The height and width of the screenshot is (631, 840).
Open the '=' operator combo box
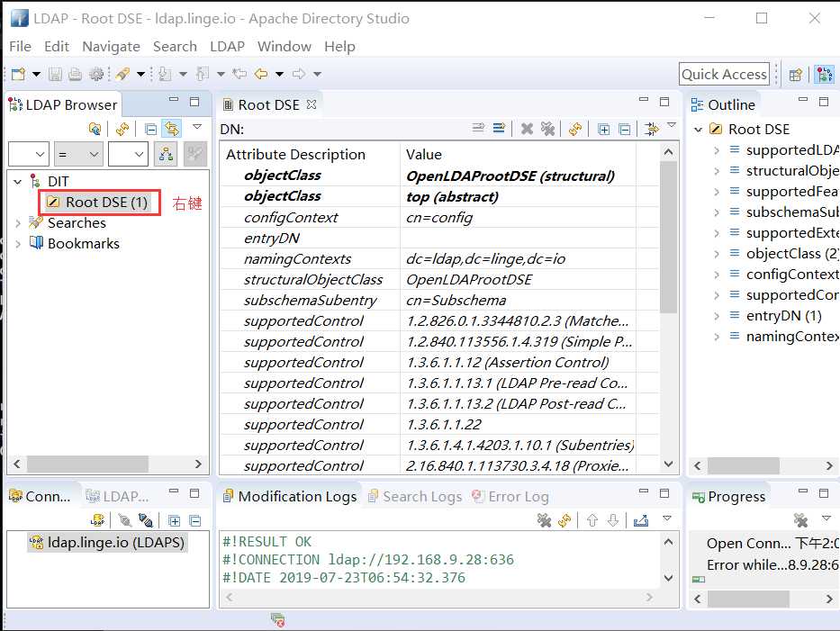tap(78, 155)
